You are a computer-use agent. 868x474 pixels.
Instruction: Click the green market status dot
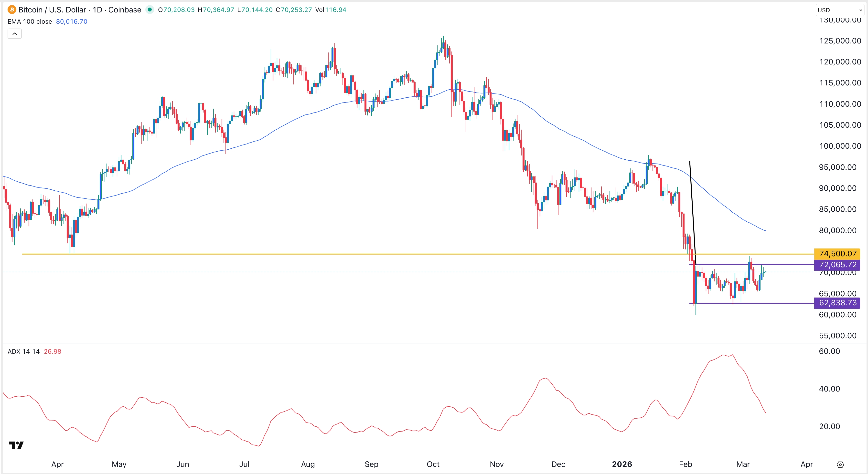[x=150, y=10]
